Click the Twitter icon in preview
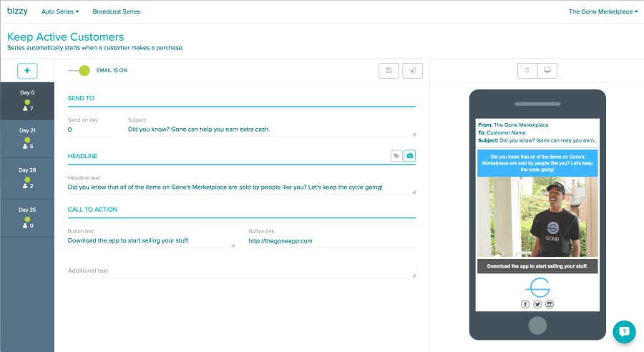Screen dimensions: 644x352 tap(537, 304)
